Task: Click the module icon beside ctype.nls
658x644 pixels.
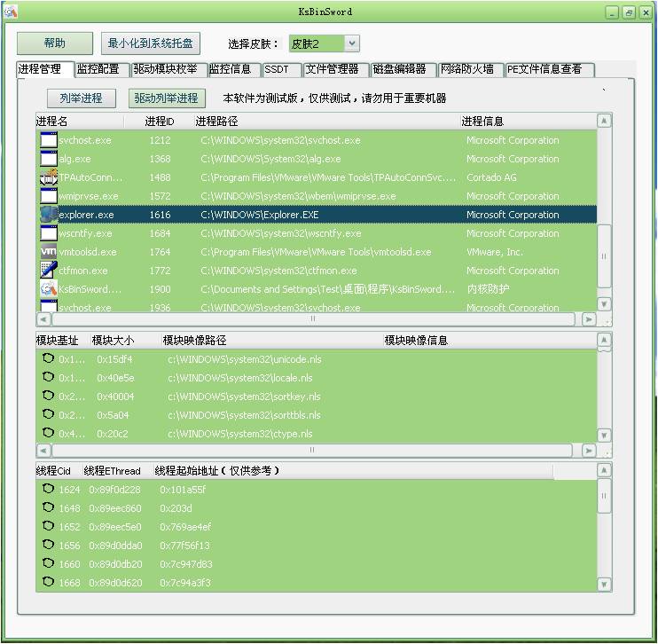Action: [48, 432]
